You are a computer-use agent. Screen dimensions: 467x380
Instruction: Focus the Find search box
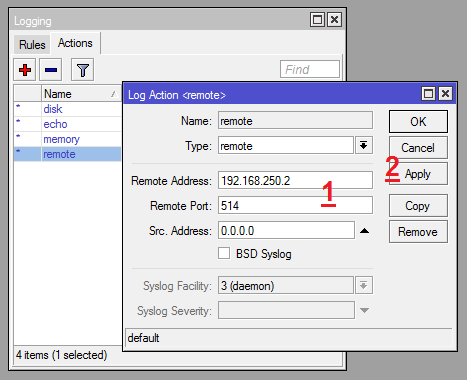(310, 69)
